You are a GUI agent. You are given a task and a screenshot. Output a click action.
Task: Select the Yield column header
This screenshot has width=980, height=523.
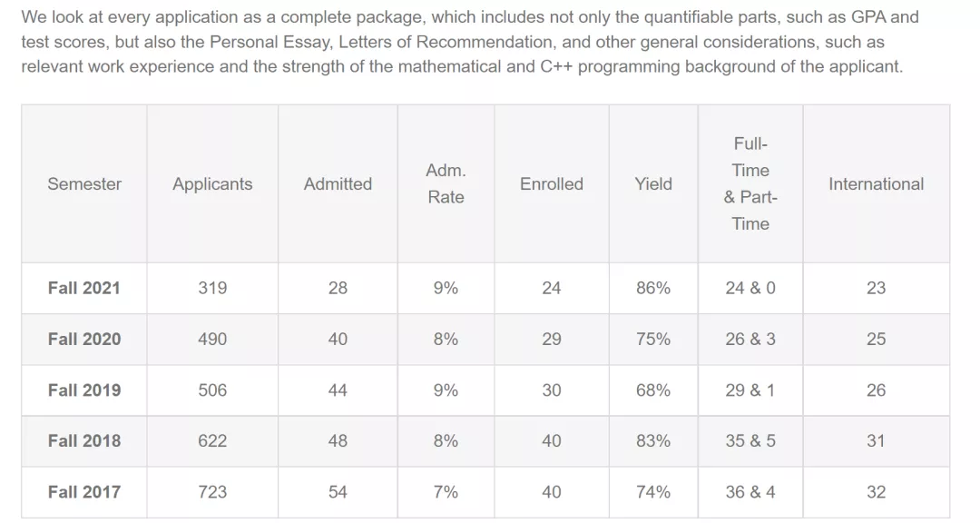tap(653, 183)
